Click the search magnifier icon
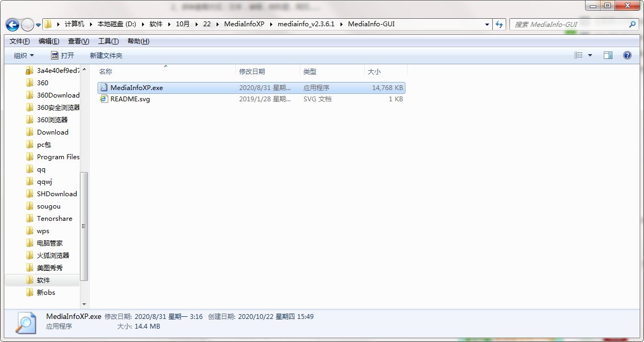644x342 pixels. [633, 24]
